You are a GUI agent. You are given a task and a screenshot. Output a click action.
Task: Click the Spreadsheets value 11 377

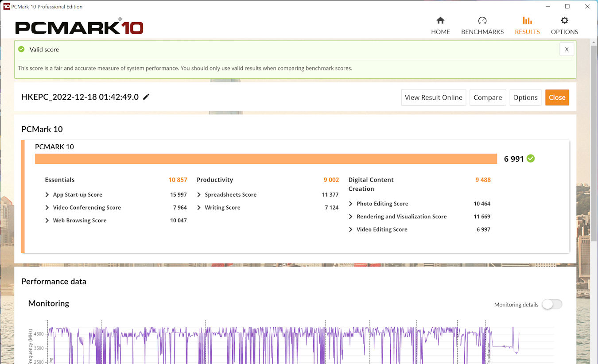tap(330, 195)
